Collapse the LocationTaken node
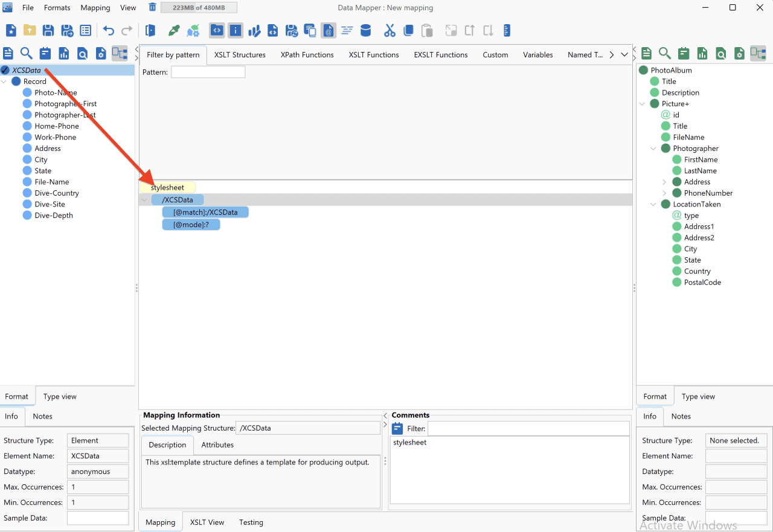The width and height of the screenshot is (773, 532). pyautogui.click(x=653, y=204)
